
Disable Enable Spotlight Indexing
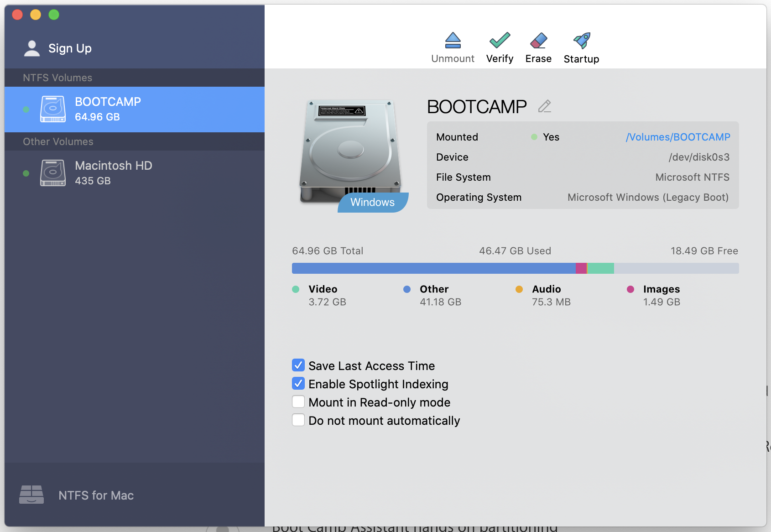298,383
